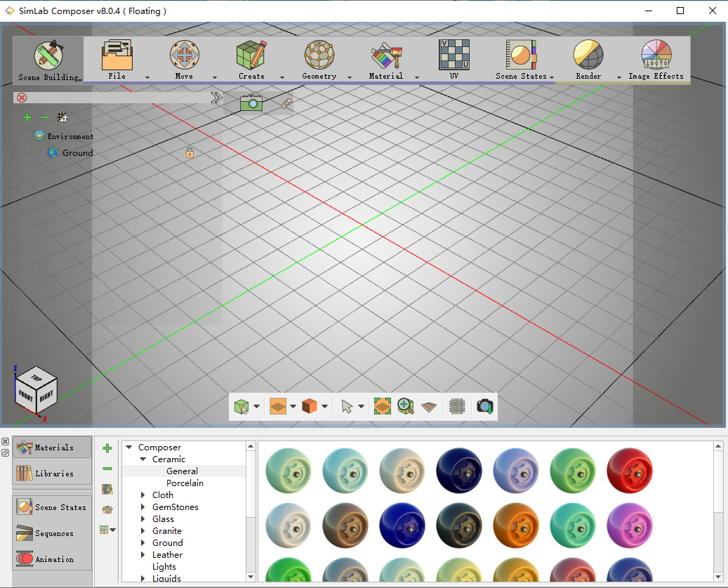Open the Geometry tools menu

tap(319, 59)
